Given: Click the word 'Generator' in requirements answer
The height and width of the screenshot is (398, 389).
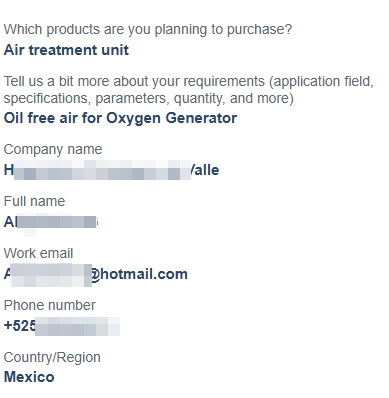Looking at the screenshot, I should point(201,118).
